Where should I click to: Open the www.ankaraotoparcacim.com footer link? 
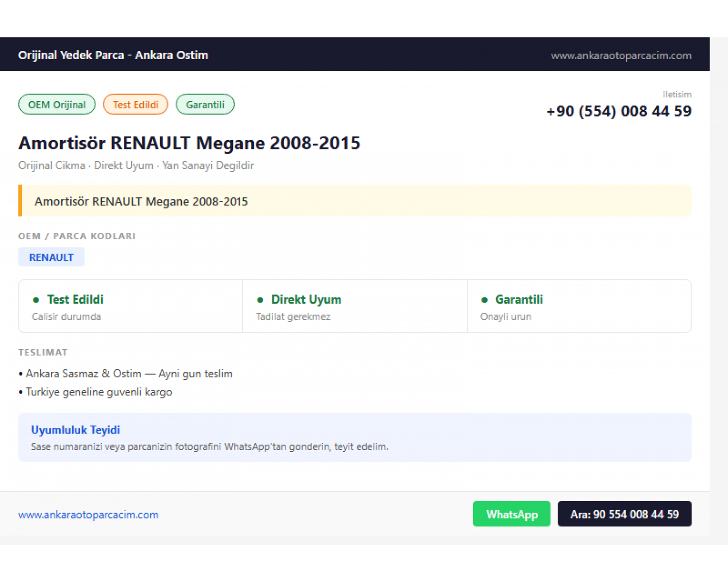pyautogui.click(x=88, y=515)
